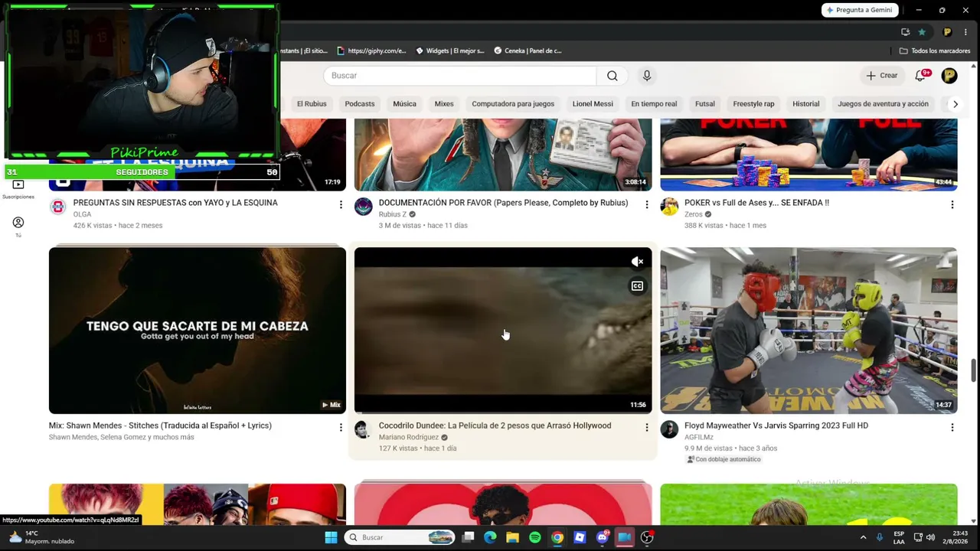Open the weather widget showing 14°C
Screen dimensions: 980x551
coord(42,537)
